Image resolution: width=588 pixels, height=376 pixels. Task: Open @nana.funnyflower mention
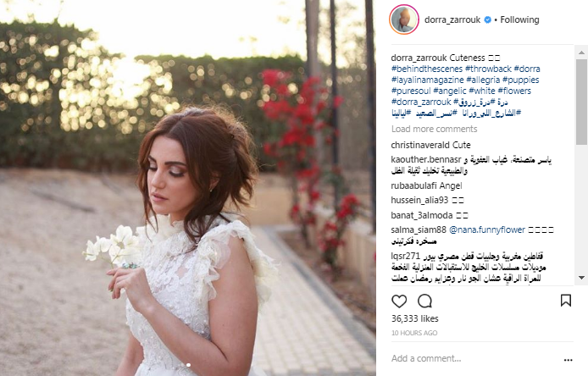coord(486,229)
